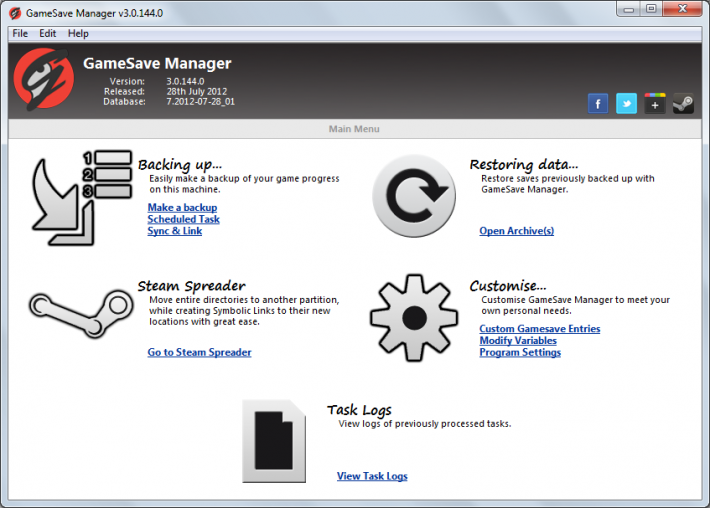710x508 pixels.
Task: Click the Google plus icon
Action: tap(655, 104)
